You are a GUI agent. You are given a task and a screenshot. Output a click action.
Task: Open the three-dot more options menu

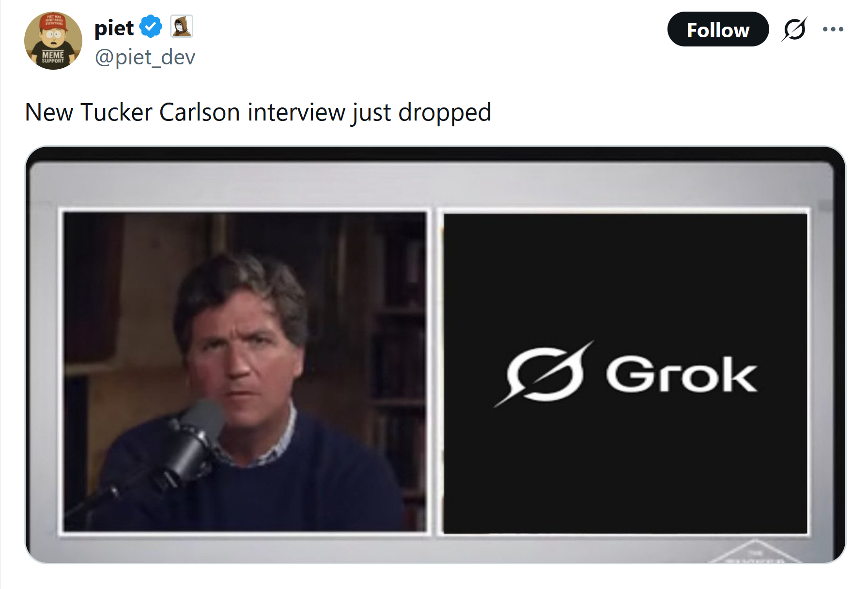833,30
